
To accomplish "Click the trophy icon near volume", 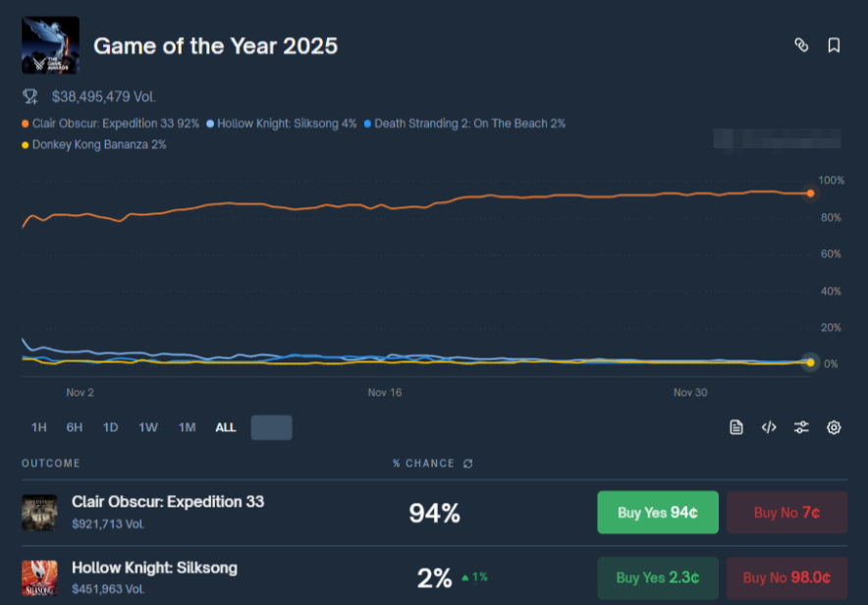I will (x=30, y=96).
